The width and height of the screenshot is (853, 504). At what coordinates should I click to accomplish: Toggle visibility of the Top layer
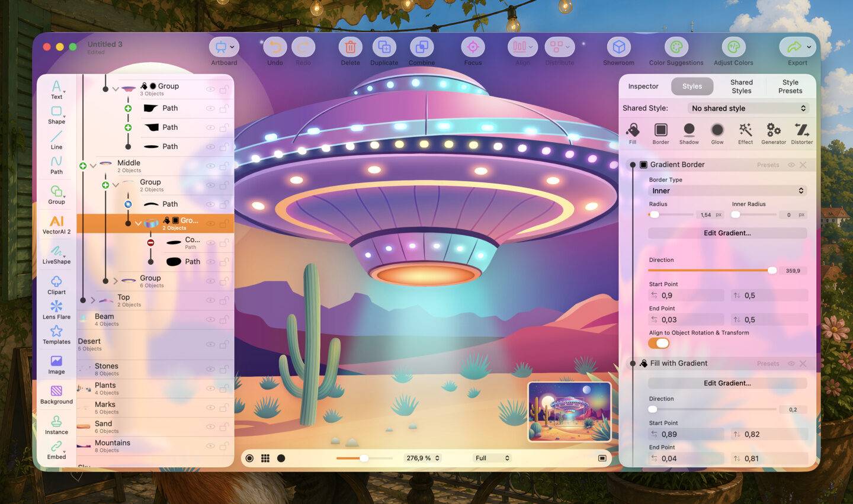tap(210, 300)
